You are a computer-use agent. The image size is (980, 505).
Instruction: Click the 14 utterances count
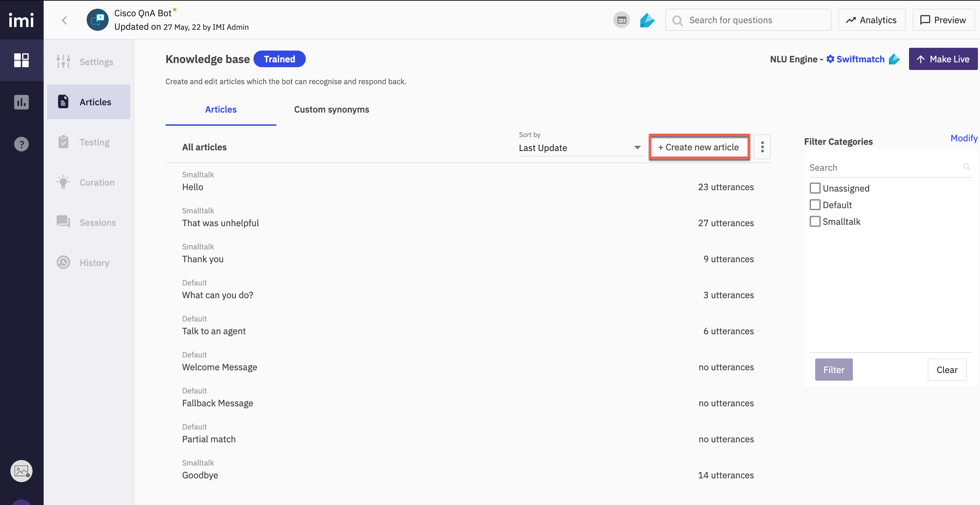[x=726, y=475]
